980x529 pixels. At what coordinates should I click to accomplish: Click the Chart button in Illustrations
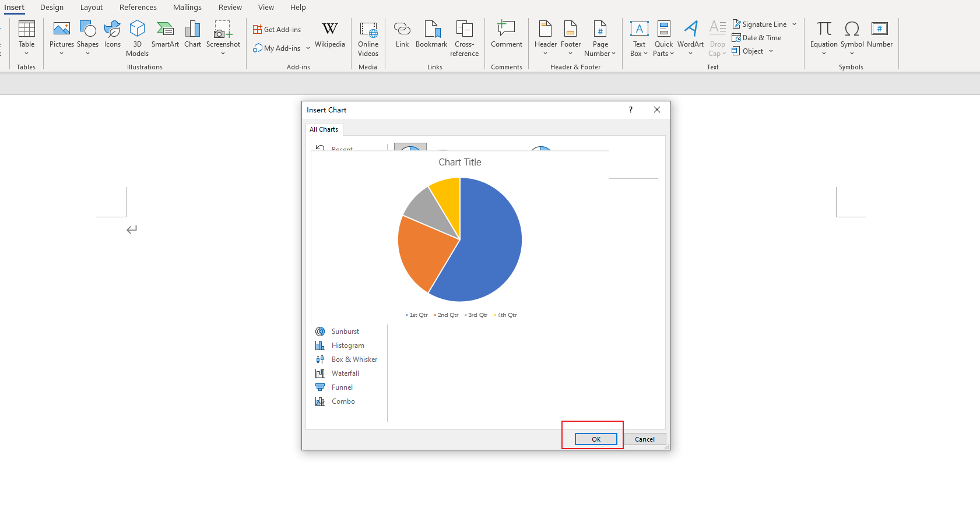tap(192, 35)
